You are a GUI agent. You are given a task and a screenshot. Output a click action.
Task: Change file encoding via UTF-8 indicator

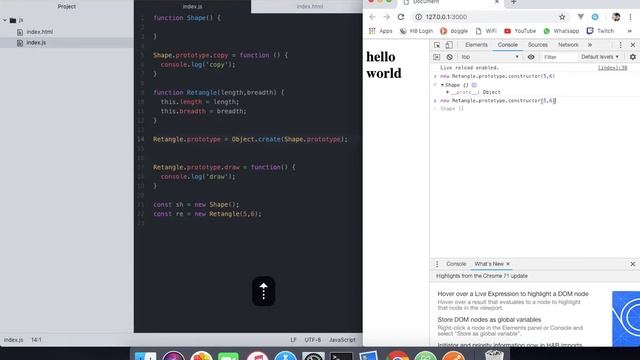[x=313, y=340]
